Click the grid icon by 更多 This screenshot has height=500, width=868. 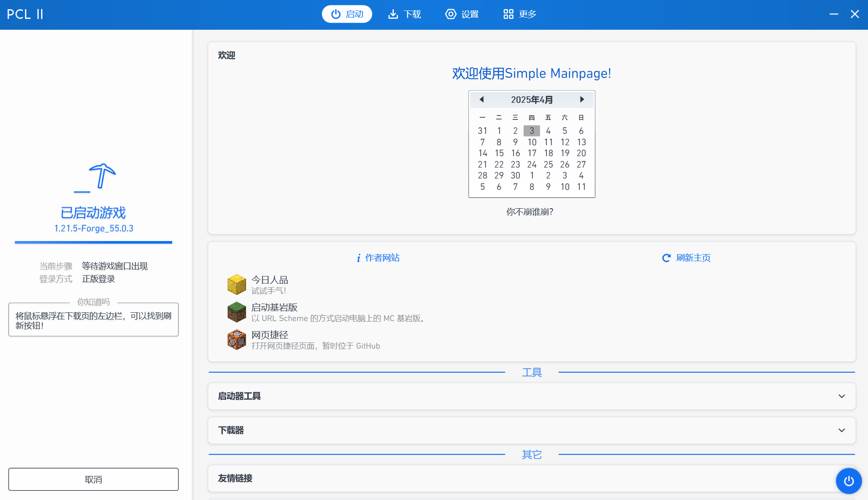[508, 14]
